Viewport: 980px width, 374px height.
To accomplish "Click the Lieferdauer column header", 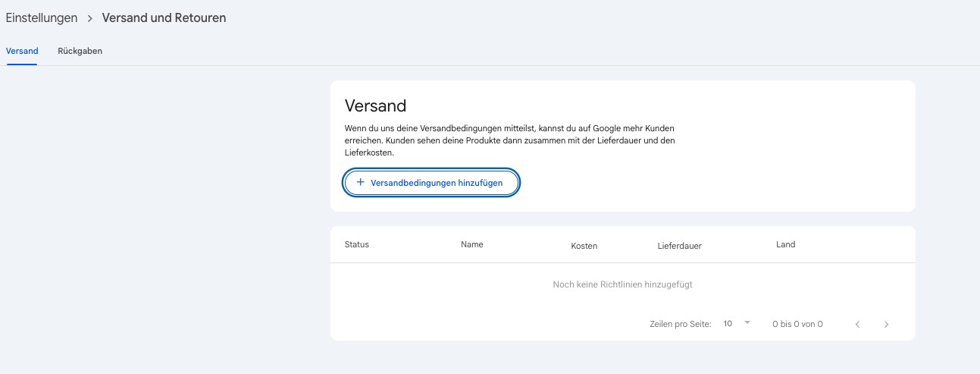I will click(679, 246).
